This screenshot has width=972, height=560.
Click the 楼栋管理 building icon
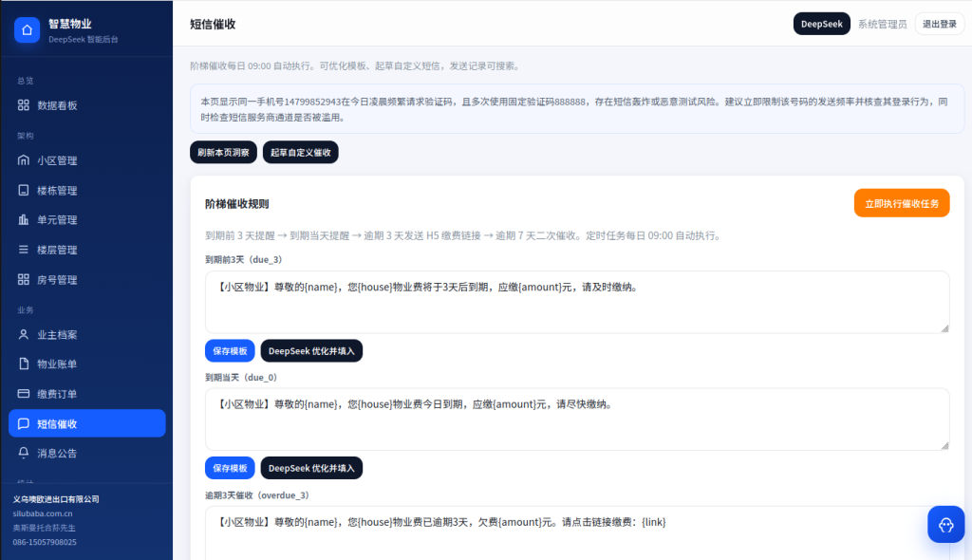pyautogui.click(x=24, y=191)
